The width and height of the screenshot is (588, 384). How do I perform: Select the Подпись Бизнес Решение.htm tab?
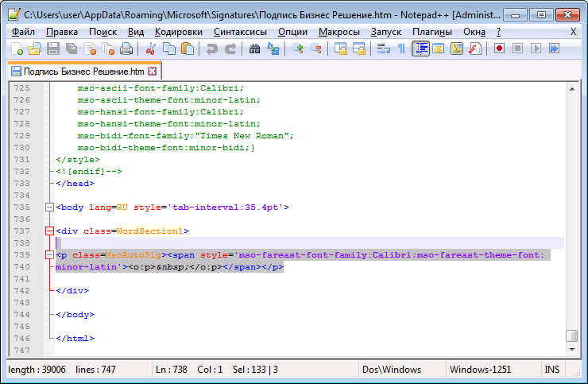click(x=84, y=72)
